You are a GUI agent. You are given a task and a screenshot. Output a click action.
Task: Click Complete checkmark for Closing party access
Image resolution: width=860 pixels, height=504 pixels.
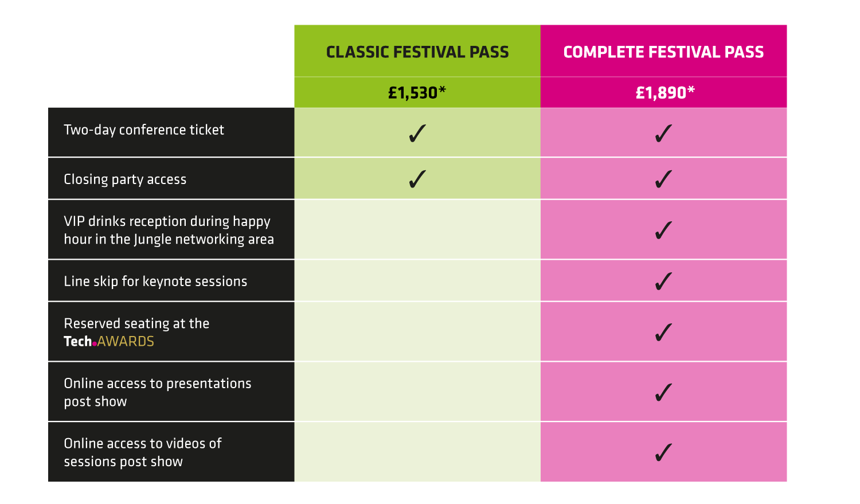coord(663,179)
